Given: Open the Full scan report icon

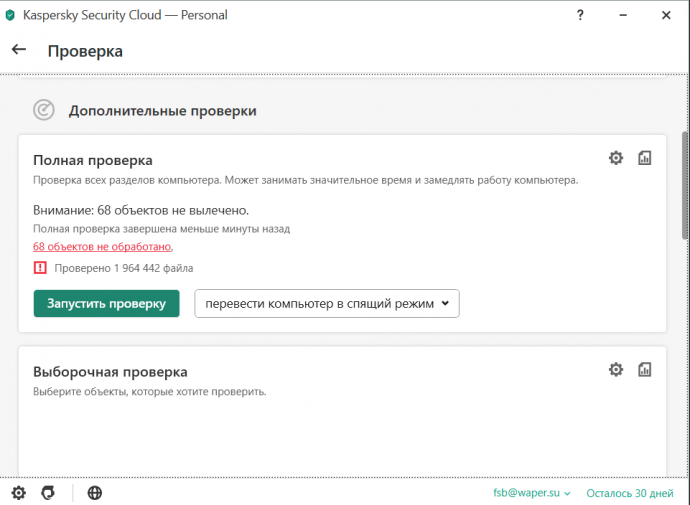Looking at the screenshot, I should tap(645, 158).
